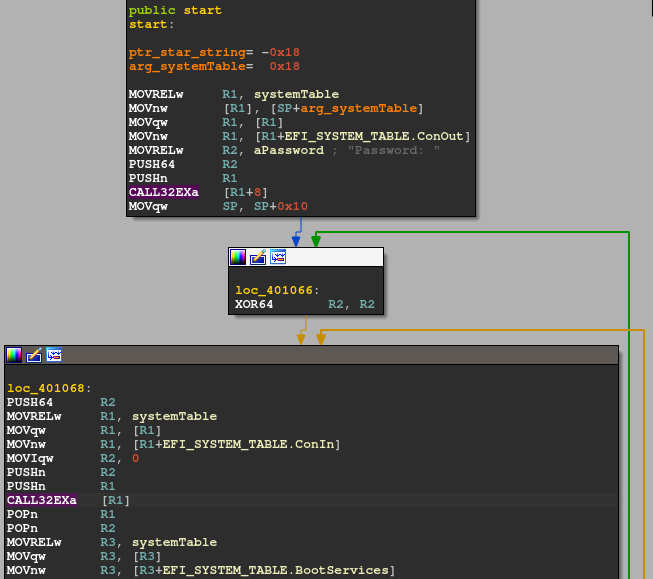
Task: Click the node color icon in the loc_401066 block
Action: pyautogui.click(x=238, y=257)
